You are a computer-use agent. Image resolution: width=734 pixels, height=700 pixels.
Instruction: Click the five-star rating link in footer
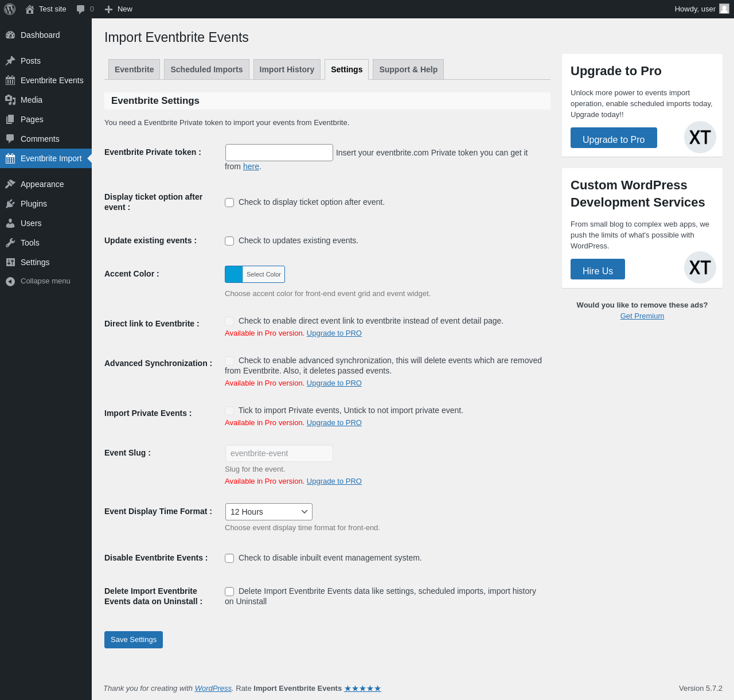coord(362,689)
